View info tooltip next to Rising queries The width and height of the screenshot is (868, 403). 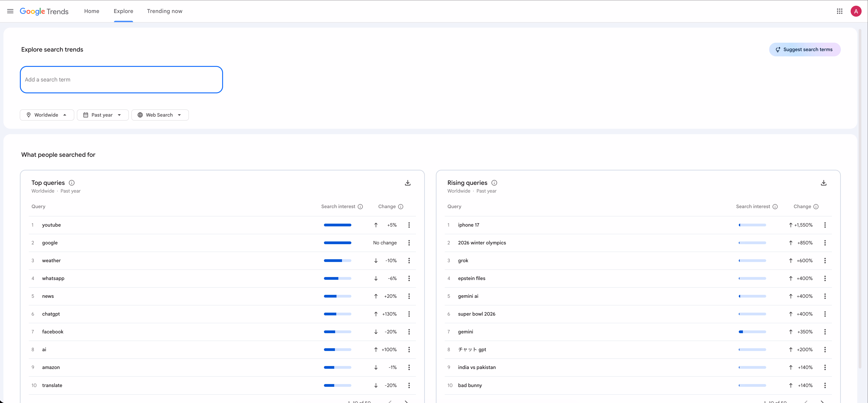coord(494,183)
